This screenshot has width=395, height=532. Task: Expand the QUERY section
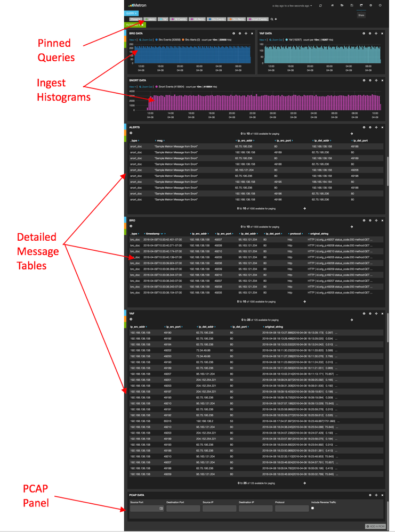click(x=131, y=13)
